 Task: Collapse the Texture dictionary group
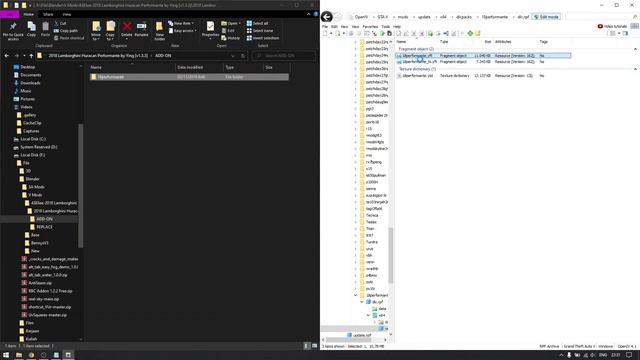tap(635, 69)
